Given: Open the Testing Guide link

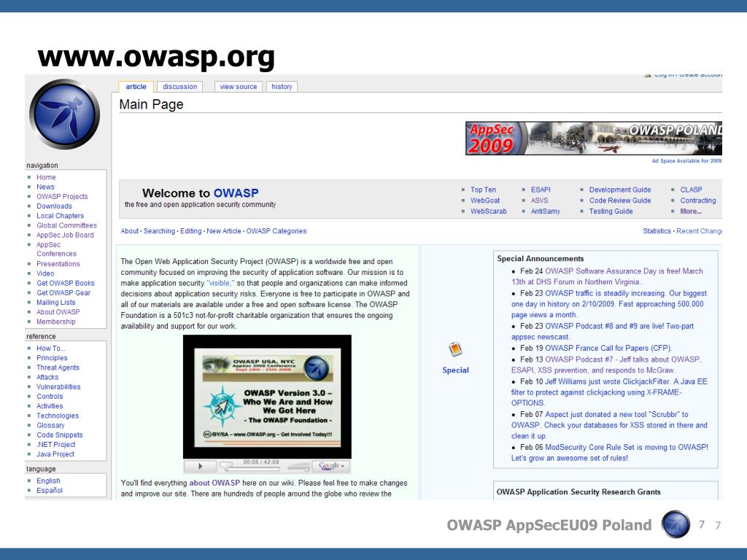Looking at the screenshot, I should click(x=611, y=211).
